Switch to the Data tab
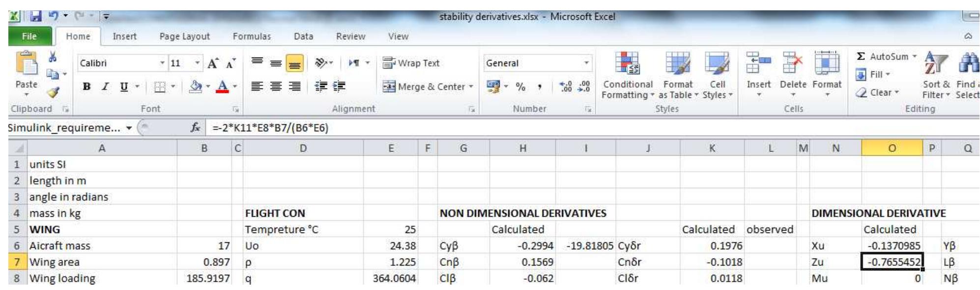Image resolution: width=980 pixels, height=290 pixels. click(303, 36)
